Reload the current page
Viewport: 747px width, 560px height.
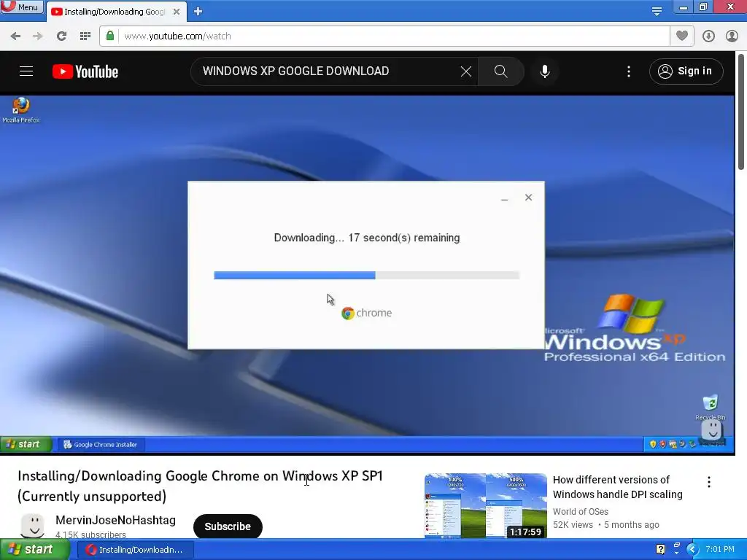click(61, 36)
